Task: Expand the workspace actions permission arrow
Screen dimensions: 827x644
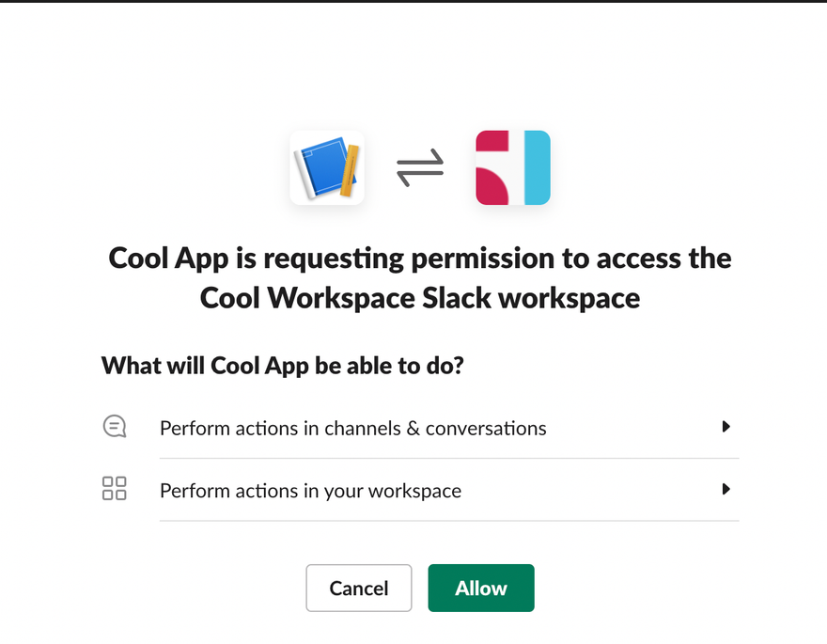Action: tap(726, 489)
